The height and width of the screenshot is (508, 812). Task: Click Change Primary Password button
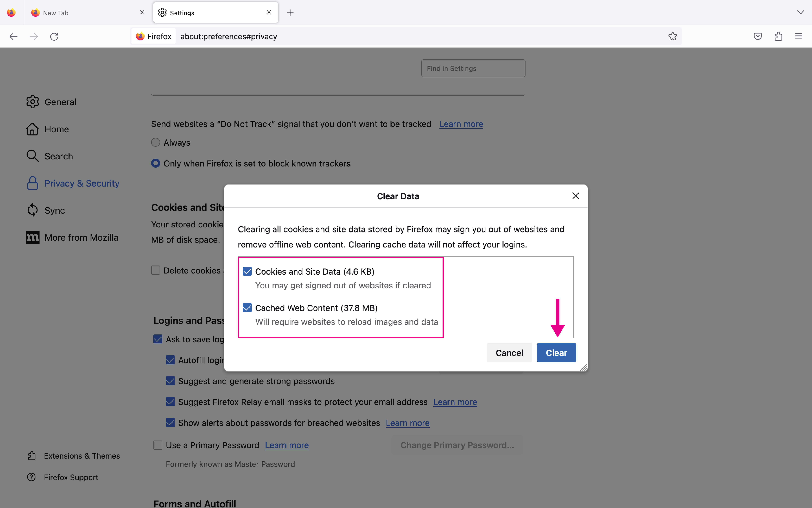coord(457,445)
